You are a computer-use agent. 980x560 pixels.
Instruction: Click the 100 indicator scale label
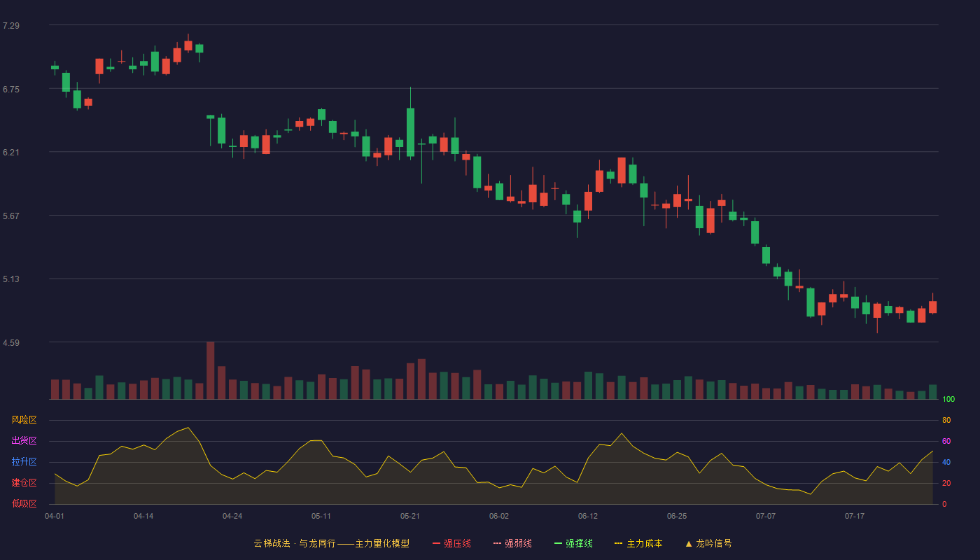coord(948,400)
